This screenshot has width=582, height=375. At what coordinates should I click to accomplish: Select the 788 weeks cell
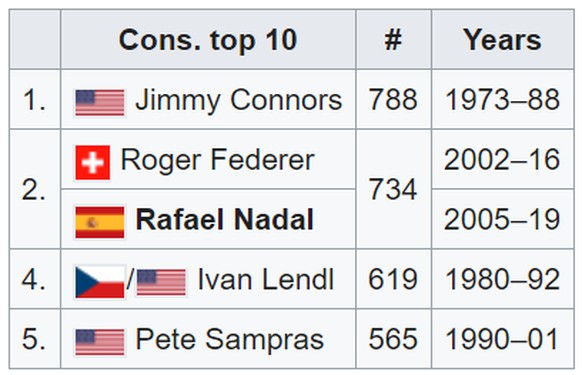pyautogui.click(x=393, y=99)
